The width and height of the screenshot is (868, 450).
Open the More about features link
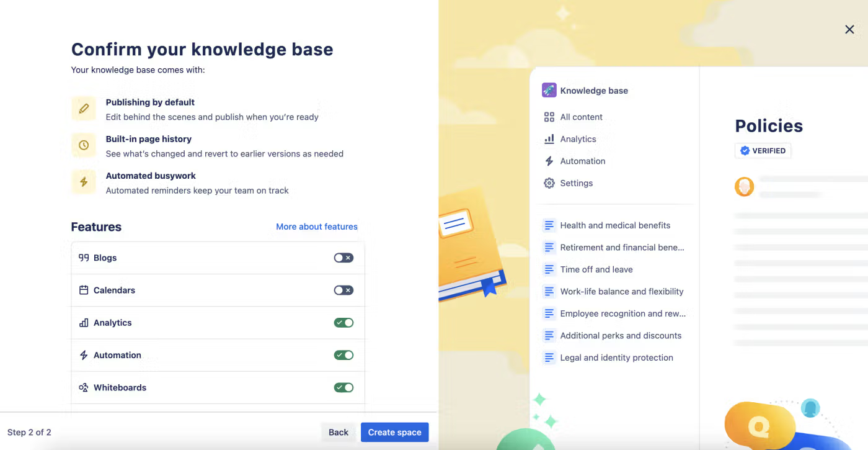point(316,227)
